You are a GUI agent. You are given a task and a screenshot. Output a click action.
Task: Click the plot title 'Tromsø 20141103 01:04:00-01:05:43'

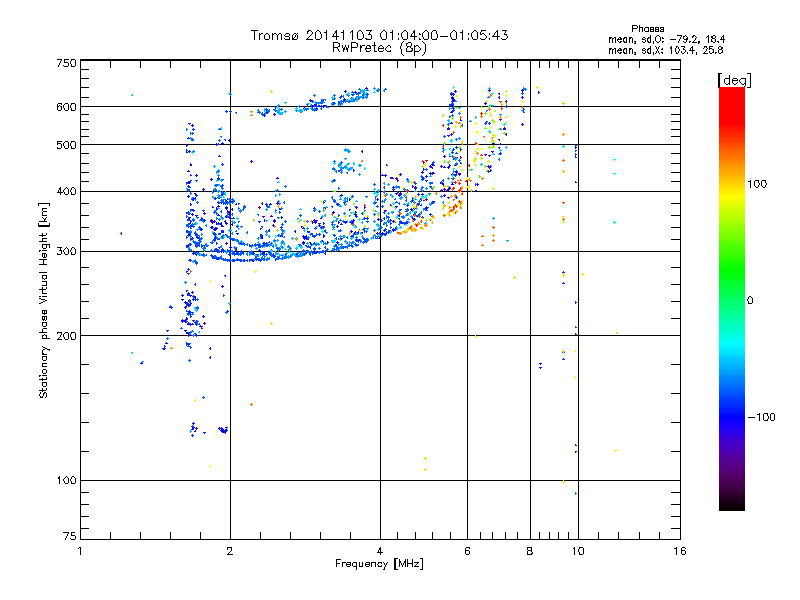[379, 35]
